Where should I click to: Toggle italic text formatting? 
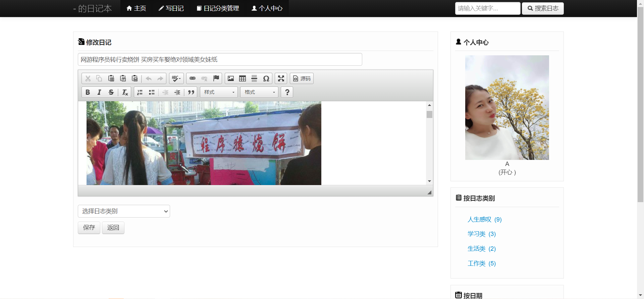pyautogui.click(x=99, y=92)
